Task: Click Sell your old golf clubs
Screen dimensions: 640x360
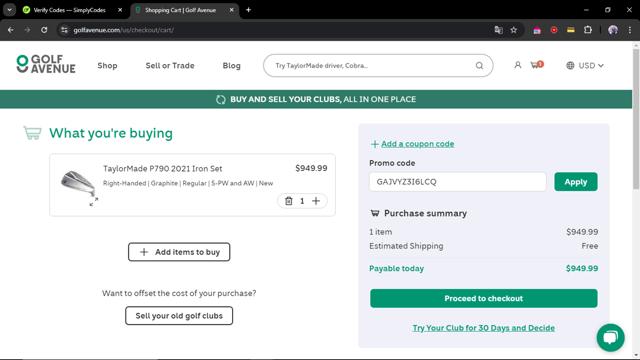Action: point(179,316)
